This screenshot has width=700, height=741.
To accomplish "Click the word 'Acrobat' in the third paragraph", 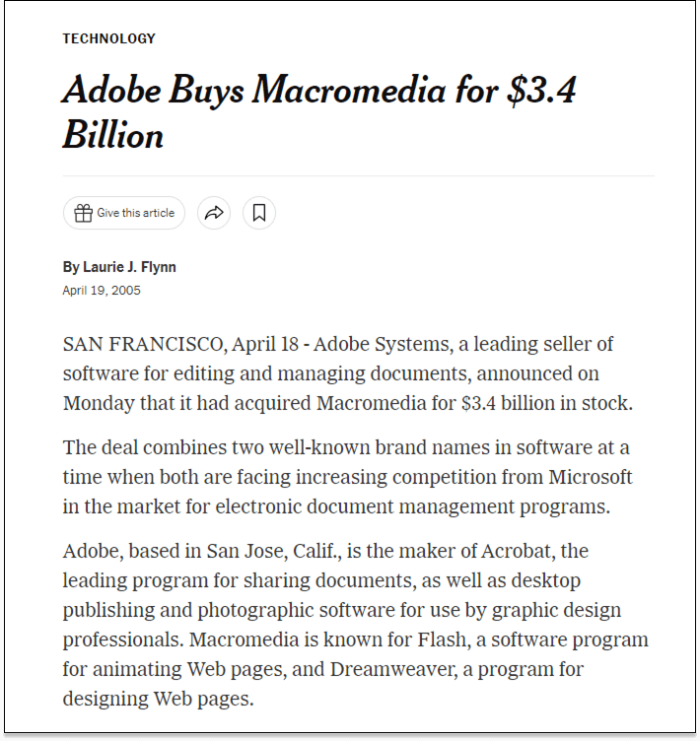I will (x=519, y=552).
